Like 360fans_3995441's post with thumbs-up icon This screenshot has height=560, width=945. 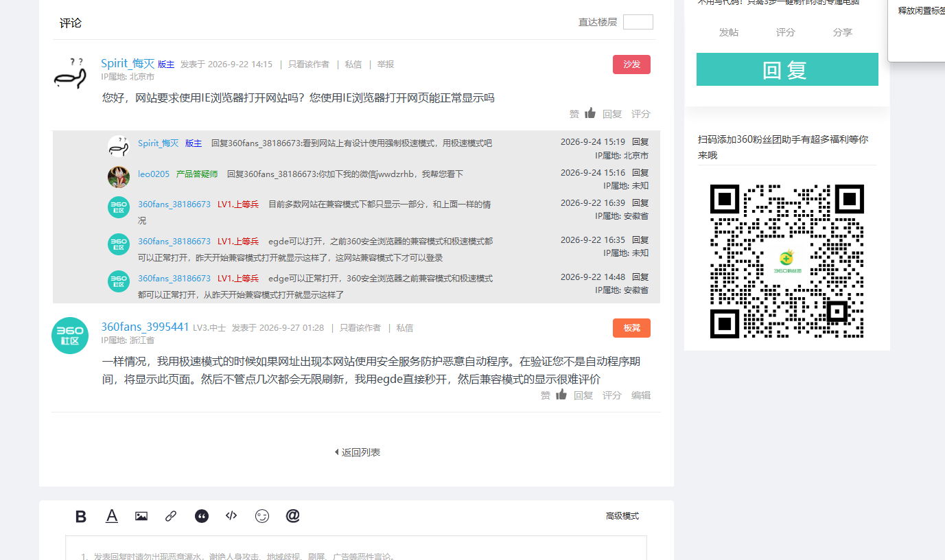[x=561, y=395]
